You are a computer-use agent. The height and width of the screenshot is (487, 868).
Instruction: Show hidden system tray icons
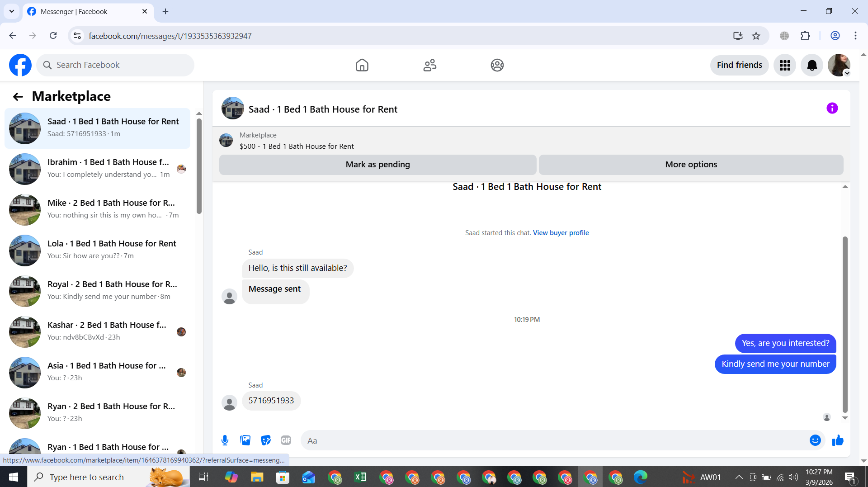tap(739, 477)
